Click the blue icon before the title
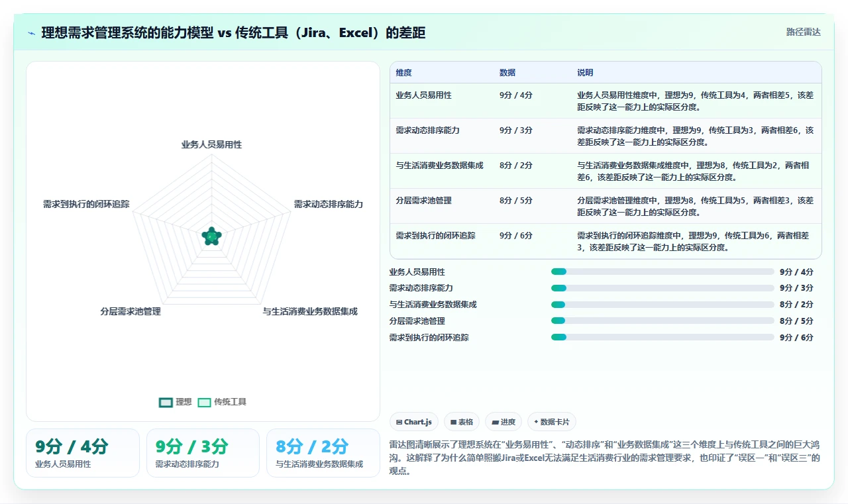 [31, 32]
